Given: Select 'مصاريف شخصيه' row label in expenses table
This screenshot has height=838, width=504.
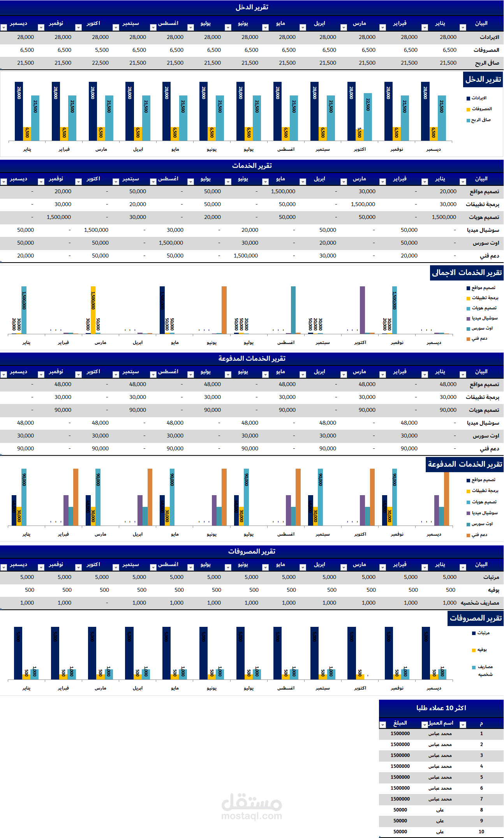Looking at the screenshot, I should (x=480, y=603).
